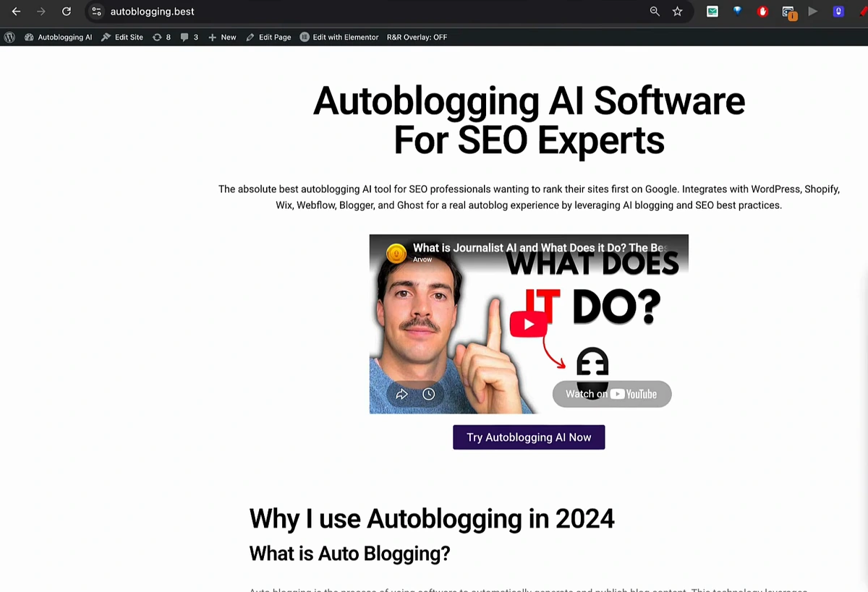Click the Arvow channel name on video
Viewport: 868px width, 592px height.
[422, 259]
